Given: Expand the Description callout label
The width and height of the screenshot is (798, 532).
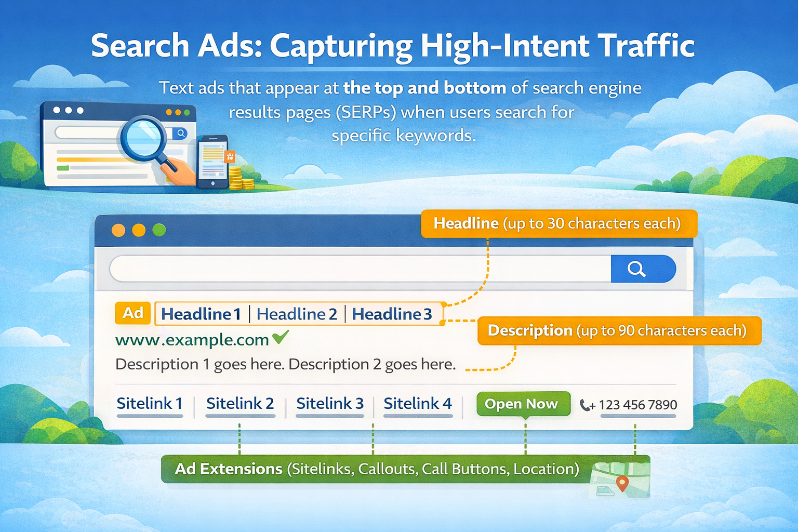Looking at the screenshot, I should tap(617, 330).
